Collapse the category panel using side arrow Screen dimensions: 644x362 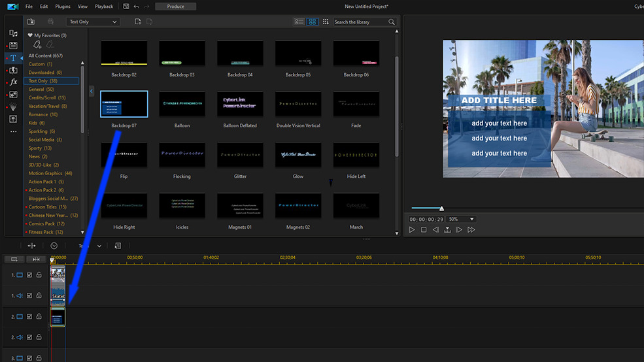tap(92, 91)
